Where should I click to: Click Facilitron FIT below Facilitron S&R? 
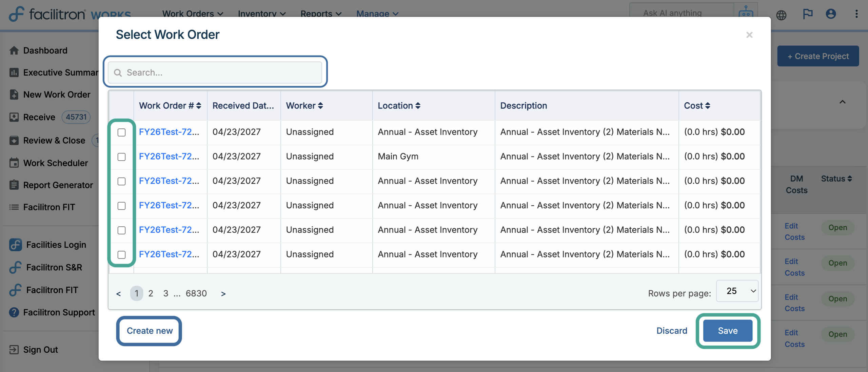(43, 290)
